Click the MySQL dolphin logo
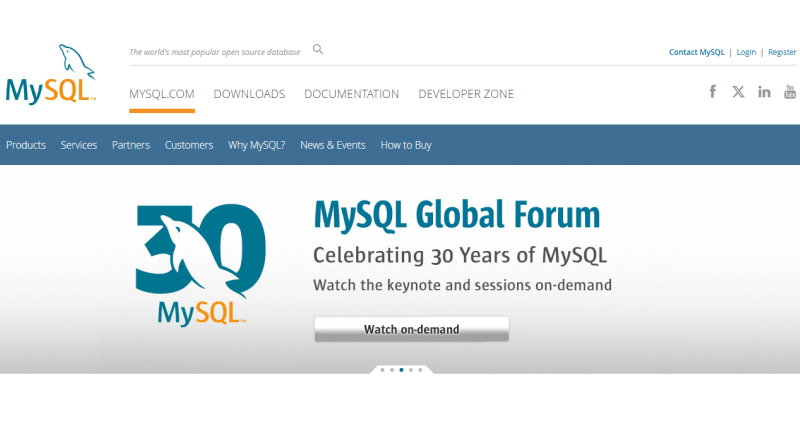Viewport: 800px width, 445px height. (51, 75)
